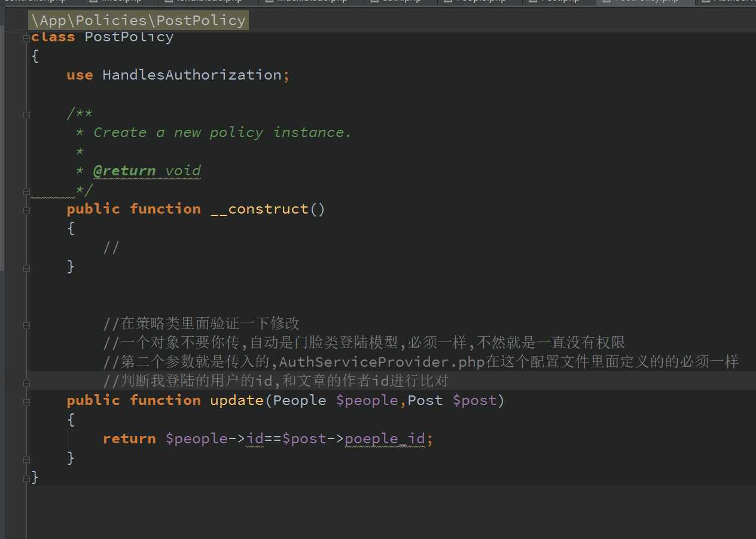Click comment line '//在策略类里面验证一下修改'
The image size is (756, 539).
click(201, 324)
